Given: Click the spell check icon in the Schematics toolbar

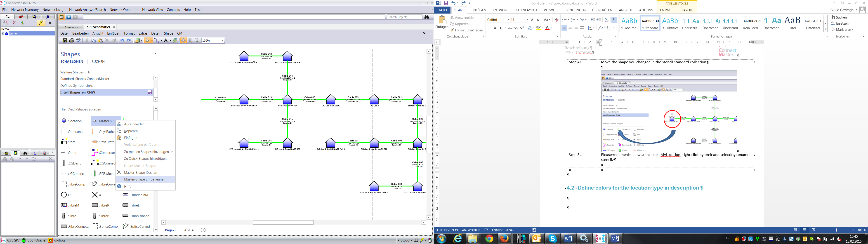Looking at the screenshot, I should tap(78, 40).
